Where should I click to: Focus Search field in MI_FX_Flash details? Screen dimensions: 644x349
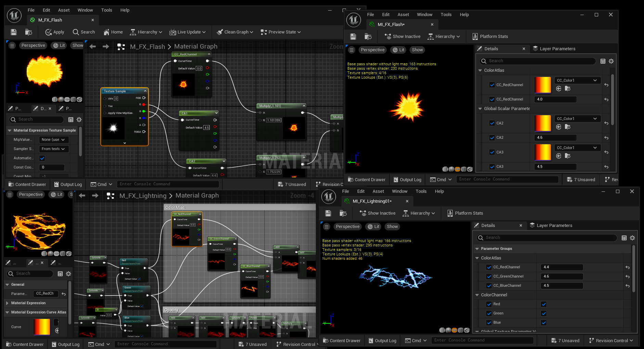click(x=538, y=61)
